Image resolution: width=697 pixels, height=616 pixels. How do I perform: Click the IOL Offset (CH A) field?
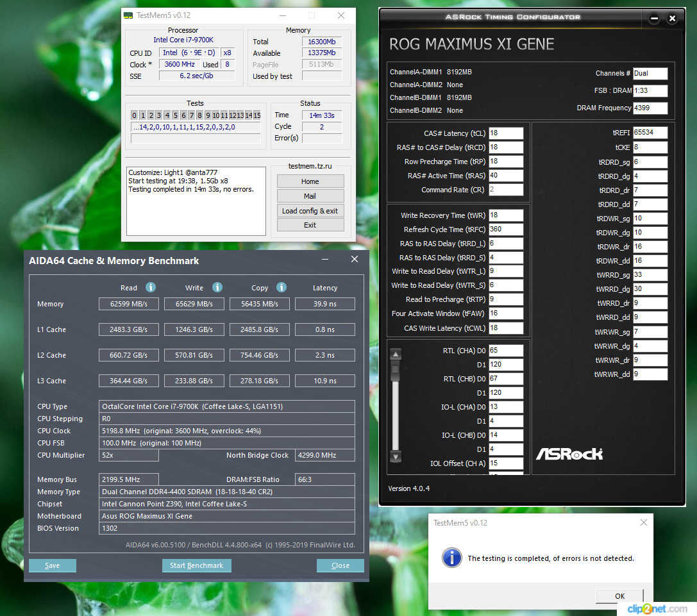click(x=506, y=463)
